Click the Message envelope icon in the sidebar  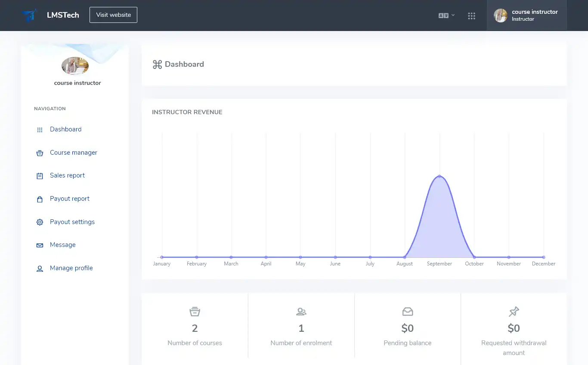[39, 244]
